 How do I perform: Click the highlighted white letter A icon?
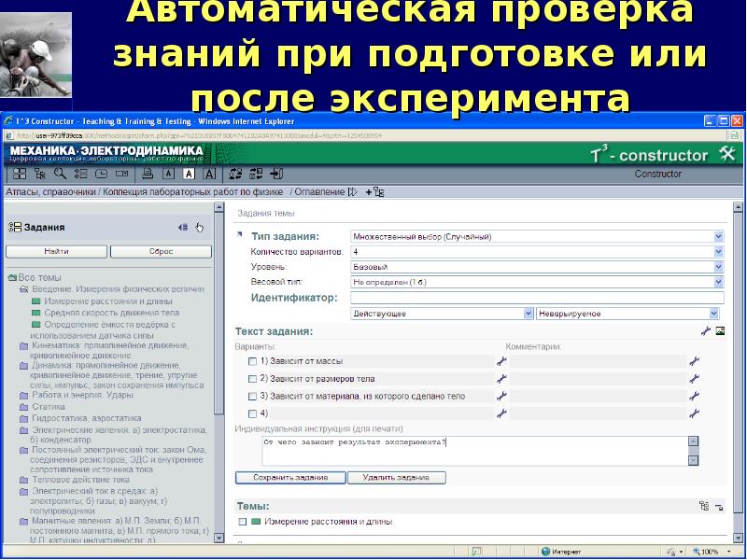(189, 174)
